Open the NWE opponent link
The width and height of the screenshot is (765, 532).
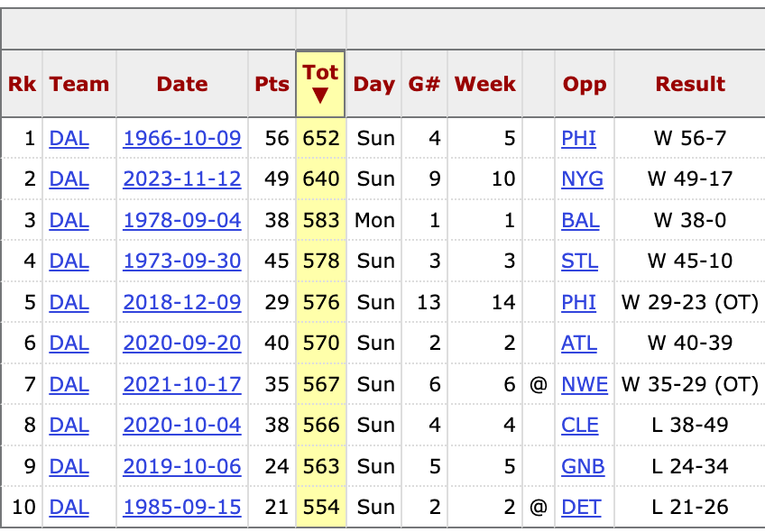585,384
